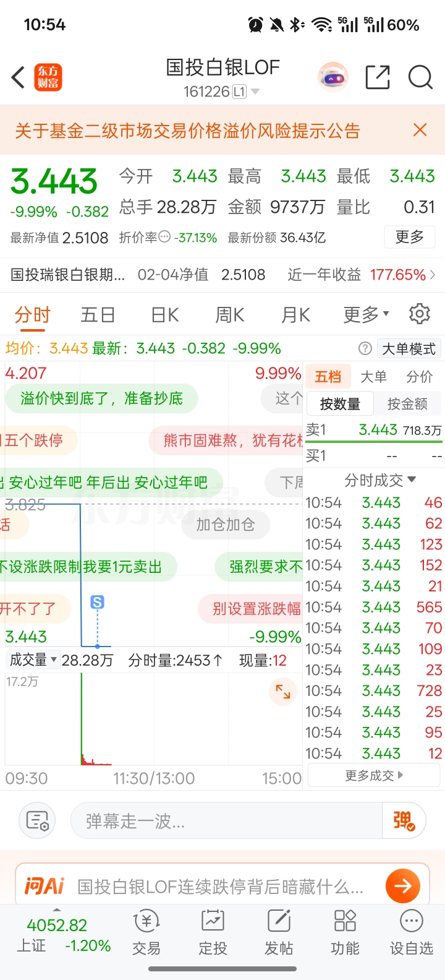Tap the 10:54 trade row with volume 728

[x=374, y=690]
